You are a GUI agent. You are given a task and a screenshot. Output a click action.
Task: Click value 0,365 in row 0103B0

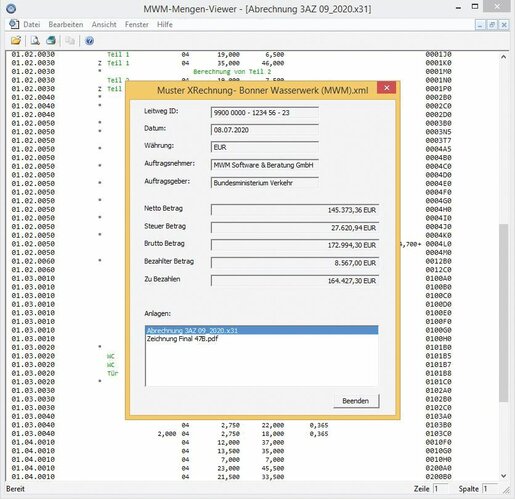point(319,425)
